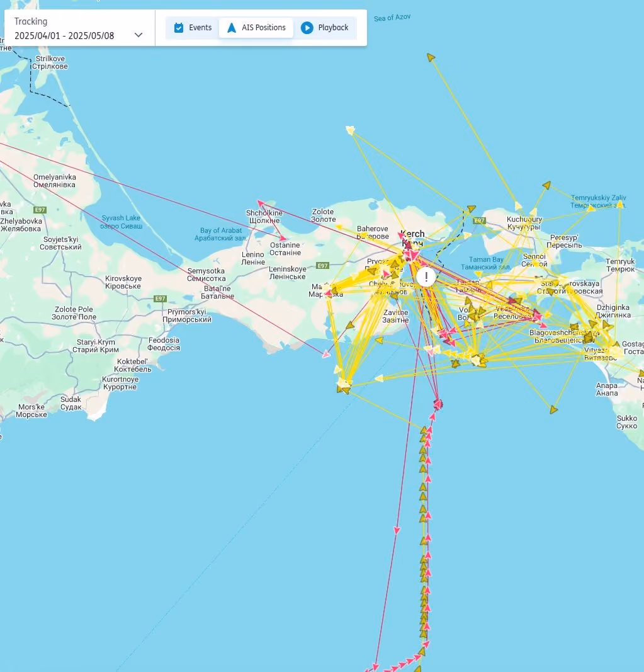Click the E97 road shield near Omelyanivka
Viewport: 644px width, 672px height.
click(40, 210)
